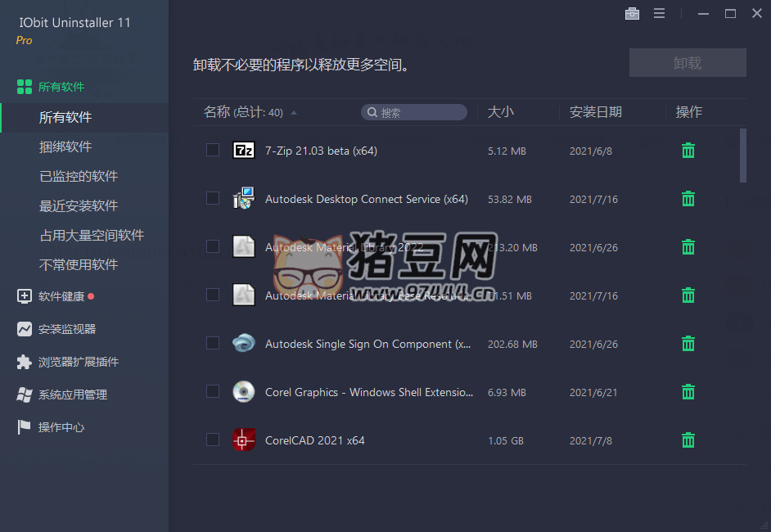The image size is (771, 532).
Task: Tick the checkbox for CorelCAD 2021 x64
Action: point(213,440)
